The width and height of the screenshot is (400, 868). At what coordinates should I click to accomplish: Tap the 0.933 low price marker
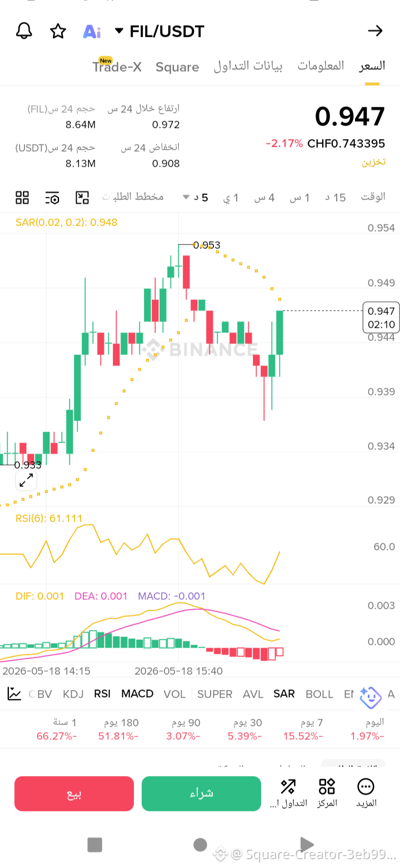pos(28,465)
